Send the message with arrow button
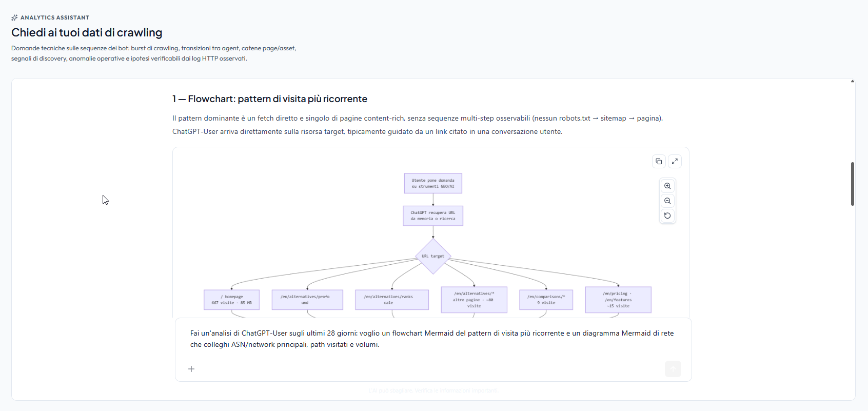Screen dimensions: 868x411 click(x=673, y=369)
